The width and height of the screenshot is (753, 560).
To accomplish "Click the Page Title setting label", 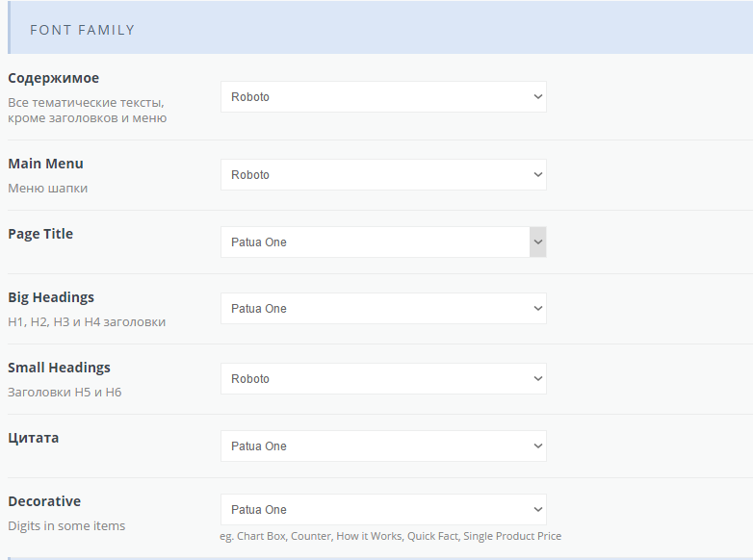I will point(40,234).
